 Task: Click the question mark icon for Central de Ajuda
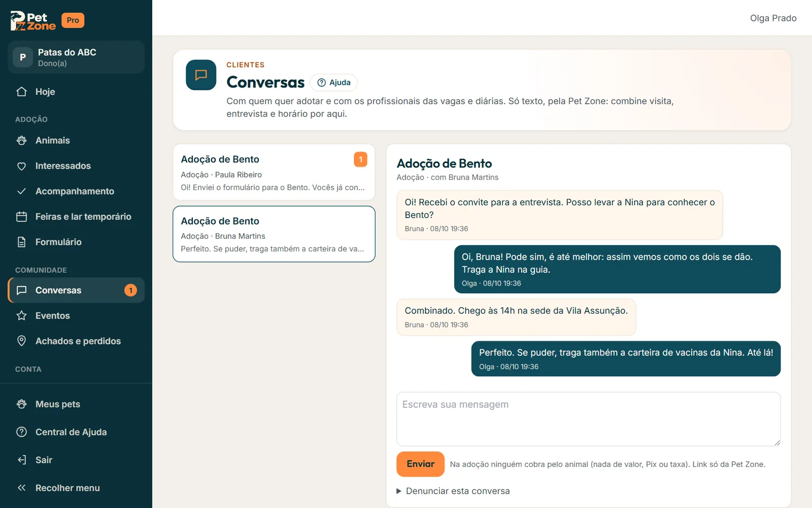point(21,432)
